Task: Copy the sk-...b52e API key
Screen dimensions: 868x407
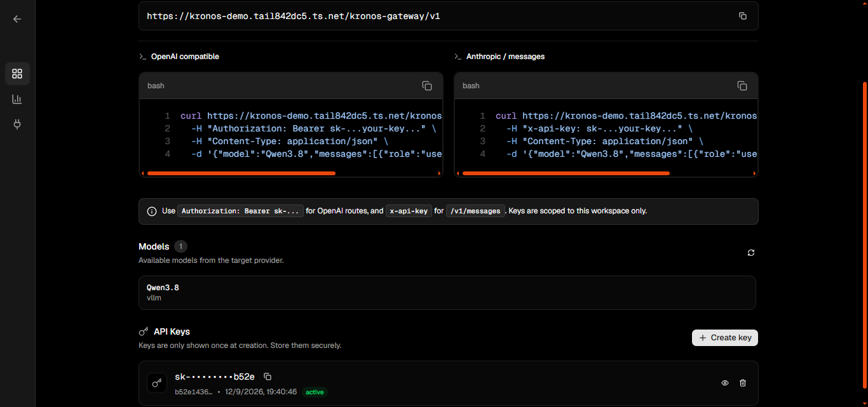Action: pyautogui.click(x=268, y=377)
